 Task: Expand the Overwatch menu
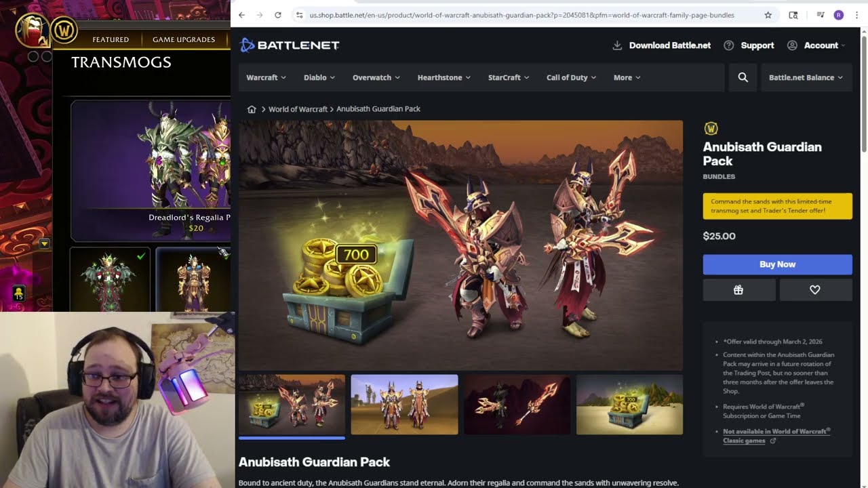point(376,77)
